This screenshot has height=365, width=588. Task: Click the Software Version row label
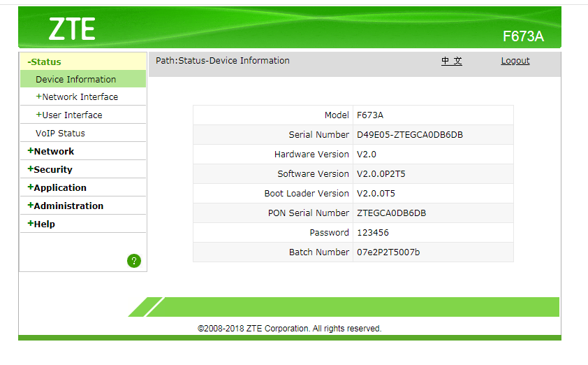pos(313,174)
